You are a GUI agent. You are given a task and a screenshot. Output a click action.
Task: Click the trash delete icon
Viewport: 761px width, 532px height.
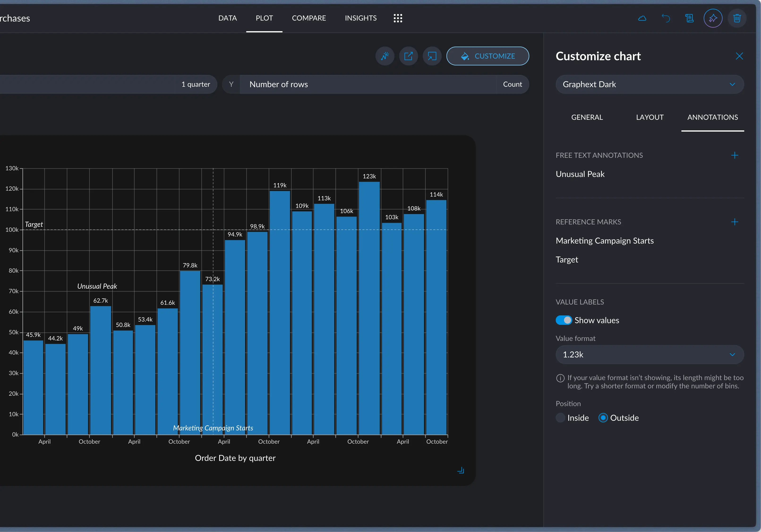737,18
